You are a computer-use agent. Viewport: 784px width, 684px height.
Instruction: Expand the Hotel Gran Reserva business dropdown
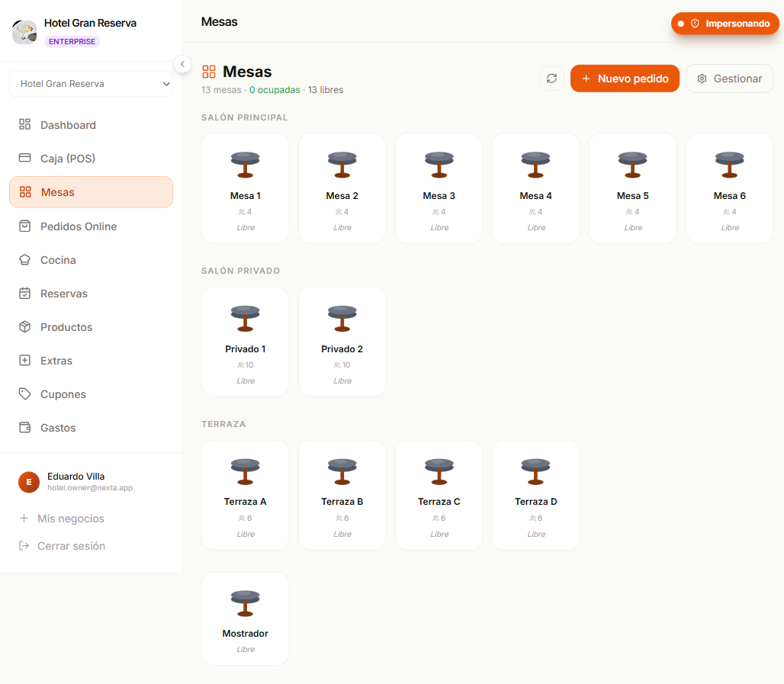coord(91,84)
